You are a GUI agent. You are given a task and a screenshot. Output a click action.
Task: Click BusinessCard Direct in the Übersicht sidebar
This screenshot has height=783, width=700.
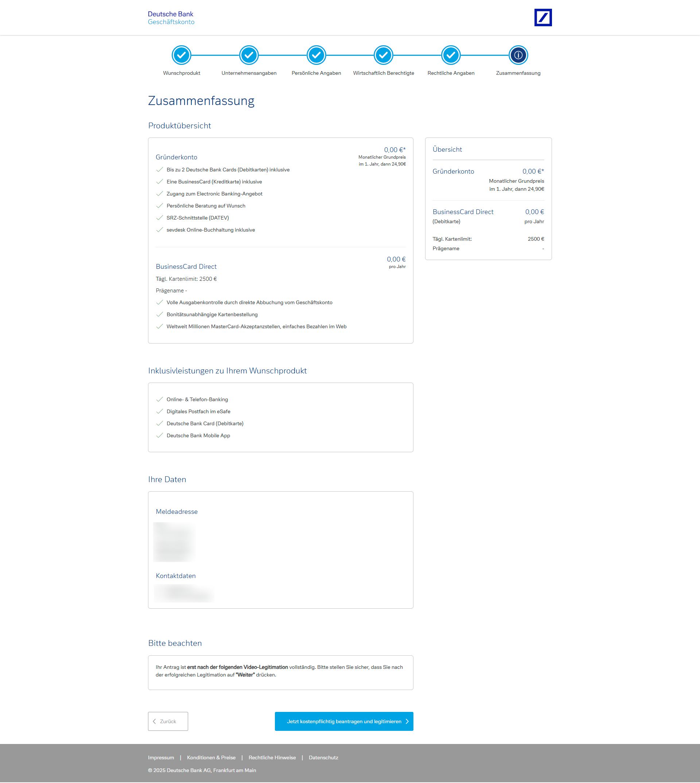pyautogui.click(x=463, y=212)
